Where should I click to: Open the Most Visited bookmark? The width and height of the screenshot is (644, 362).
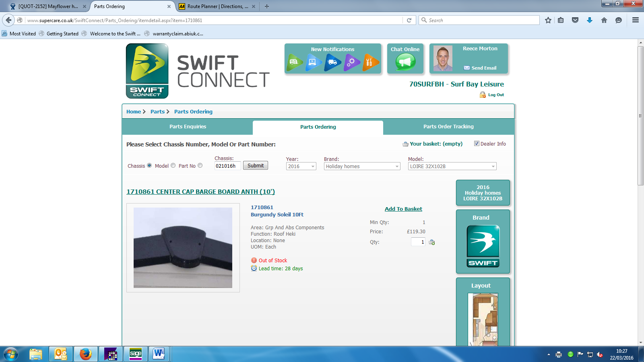19,34
